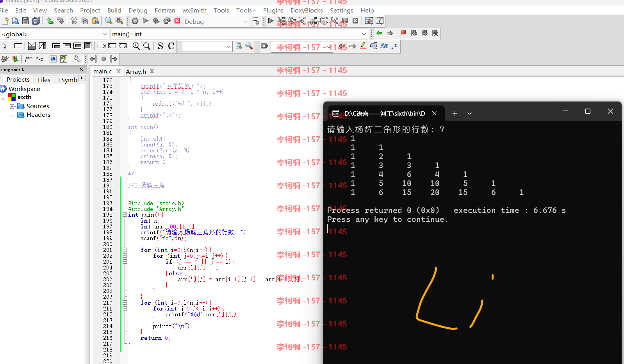Close the D:\C语言 terminal tab
The height and width of the screenshot is (364, 624).
[x=434, y=113]
